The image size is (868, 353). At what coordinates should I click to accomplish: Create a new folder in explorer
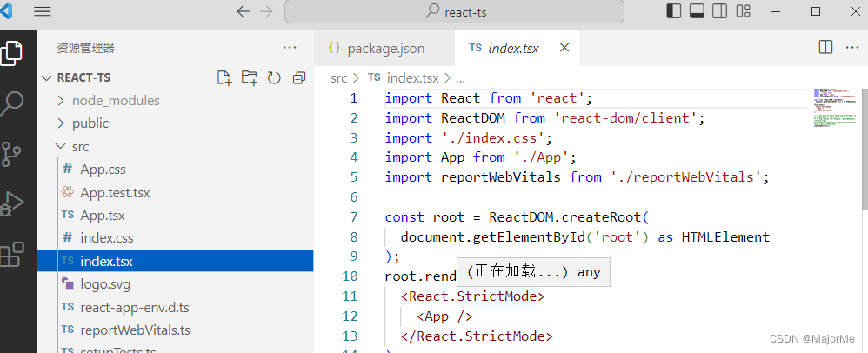250,78
